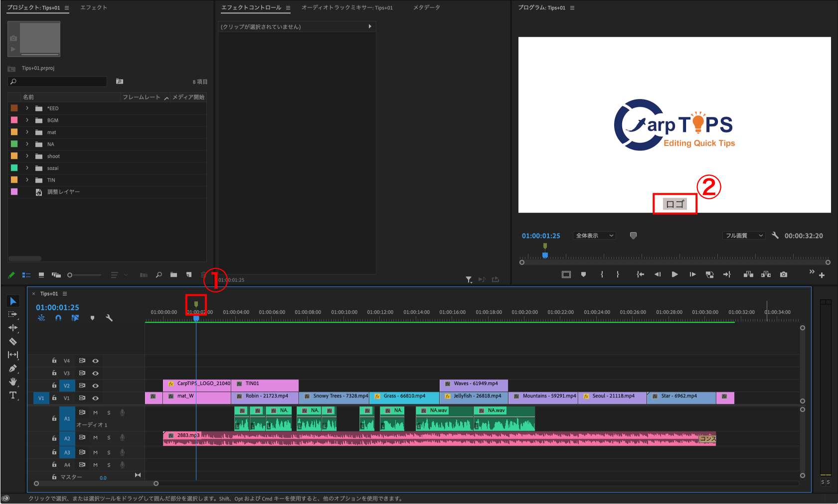Toggle visibility of track V1
This screenshot has height=504, width=838.
(x=95, y=398)
